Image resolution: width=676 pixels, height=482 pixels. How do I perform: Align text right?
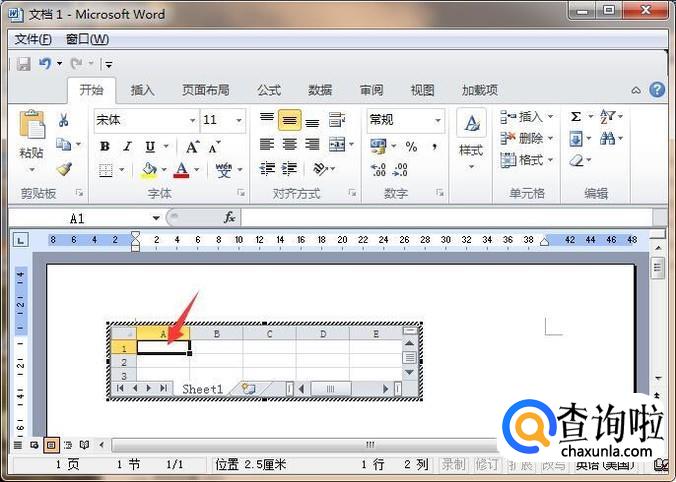312,144
